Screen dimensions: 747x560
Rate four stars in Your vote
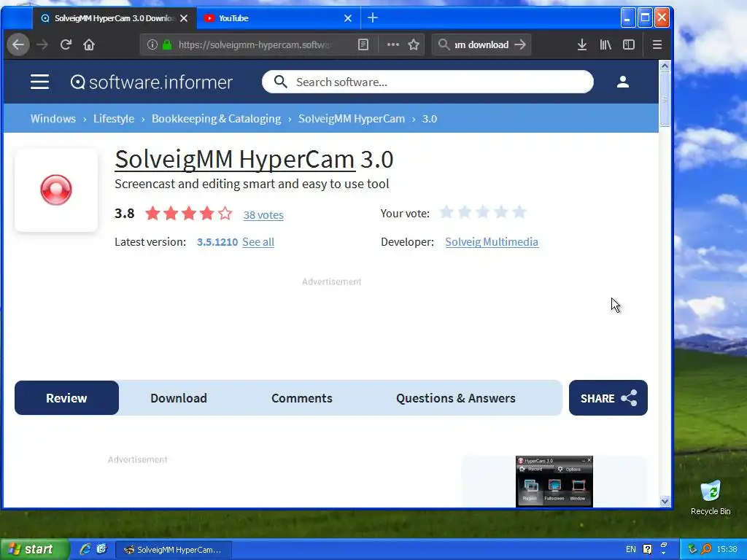[x=501, y=212]
